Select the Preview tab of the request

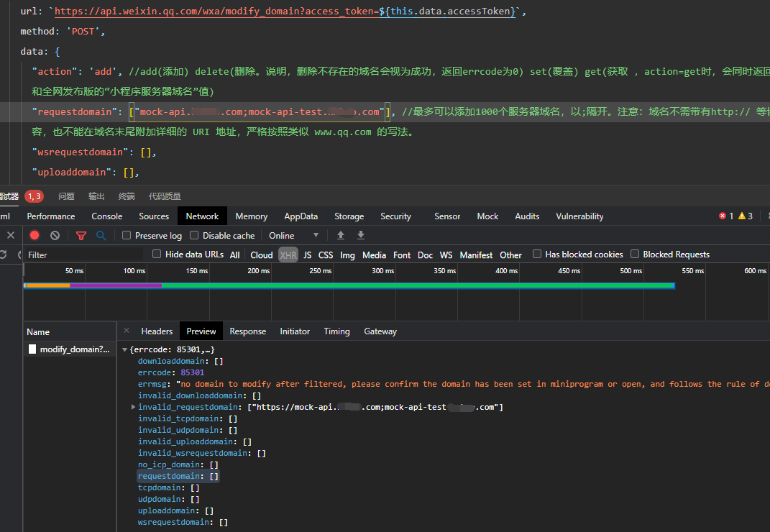[x=201, y=331]
